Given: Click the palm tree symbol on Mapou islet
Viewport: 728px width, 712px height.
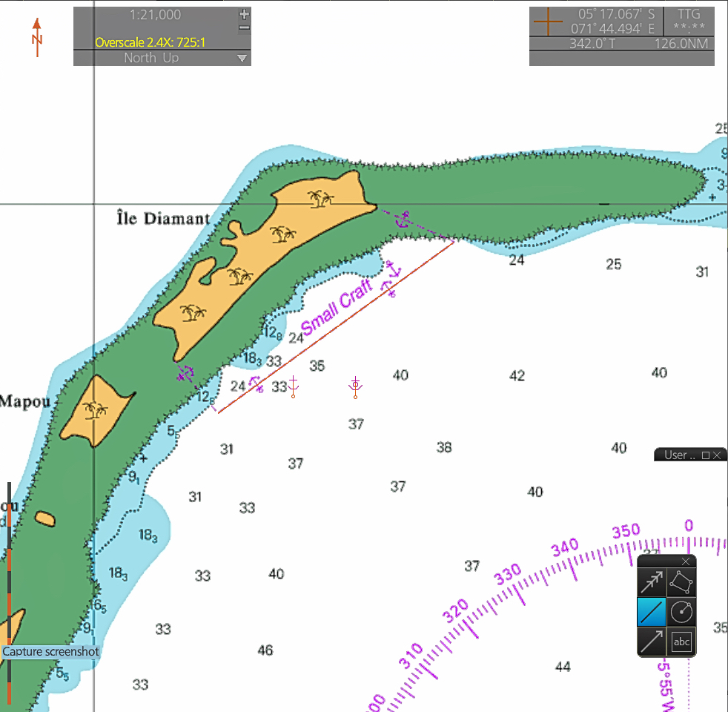Looking at the screenshot, I should [x=95, y=409].
